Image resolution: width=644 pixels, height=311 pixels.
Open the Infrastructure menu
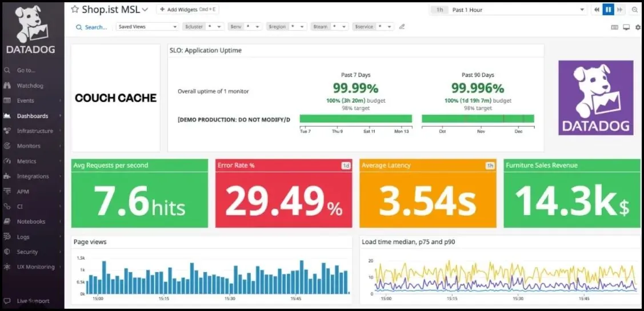click(x=35, y=131)
